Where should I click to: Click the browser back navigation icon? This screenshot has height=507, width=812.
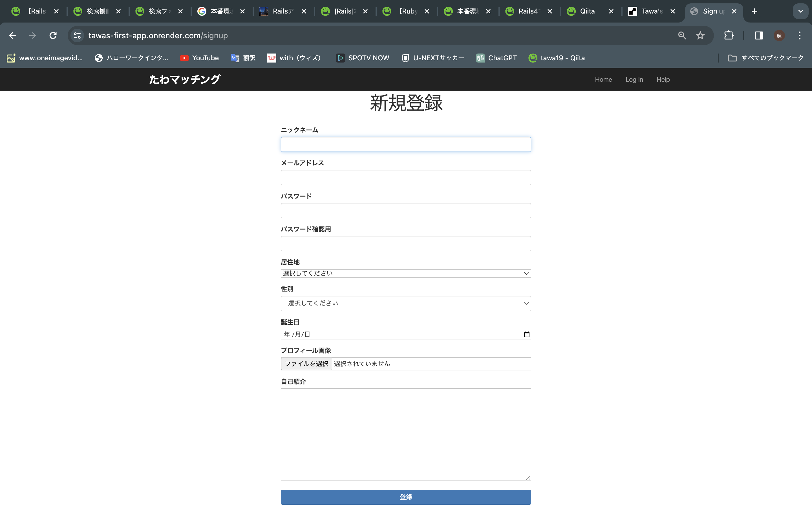click(12, 35)
